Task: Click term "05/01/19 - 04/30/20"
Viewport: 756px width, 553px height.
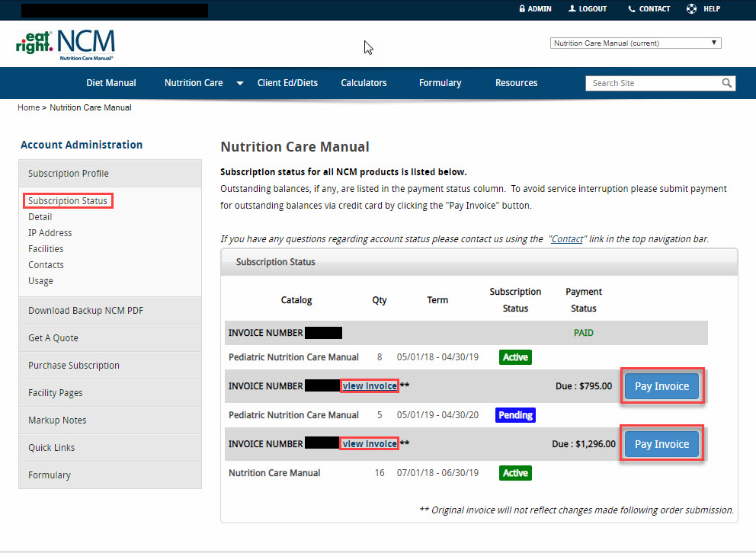Action: tap(437, 415)
